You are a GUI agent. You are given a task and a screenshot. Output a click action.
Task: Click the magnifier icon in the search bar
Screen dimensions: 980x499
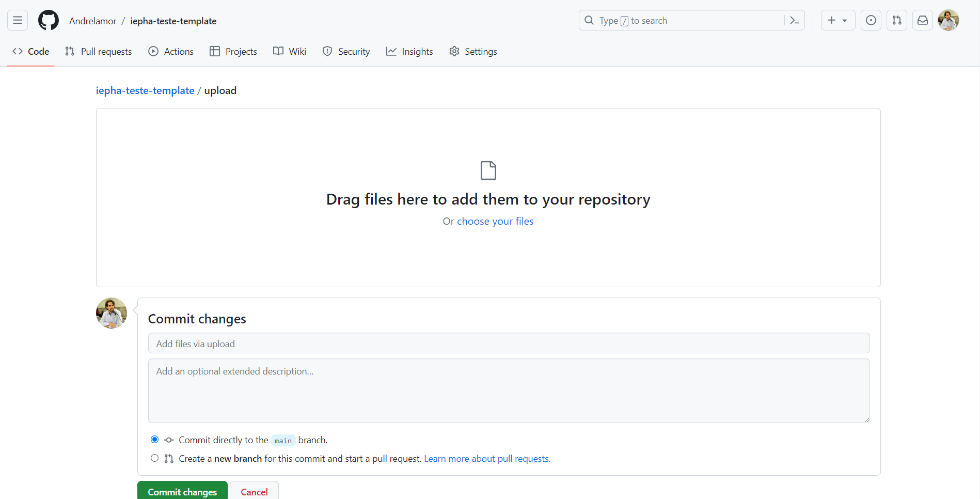coord(589,20)
